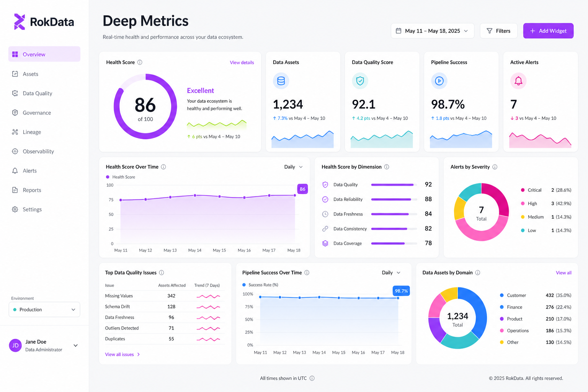
Task: Click the Pipeline Success play icon
Action: [x=439, y=81]
